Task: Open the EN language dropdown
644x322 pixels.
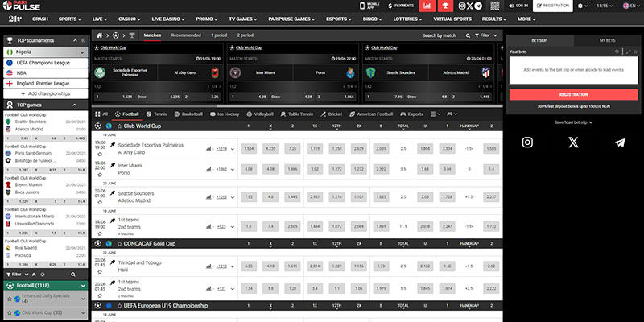Action: coord(631,6)
